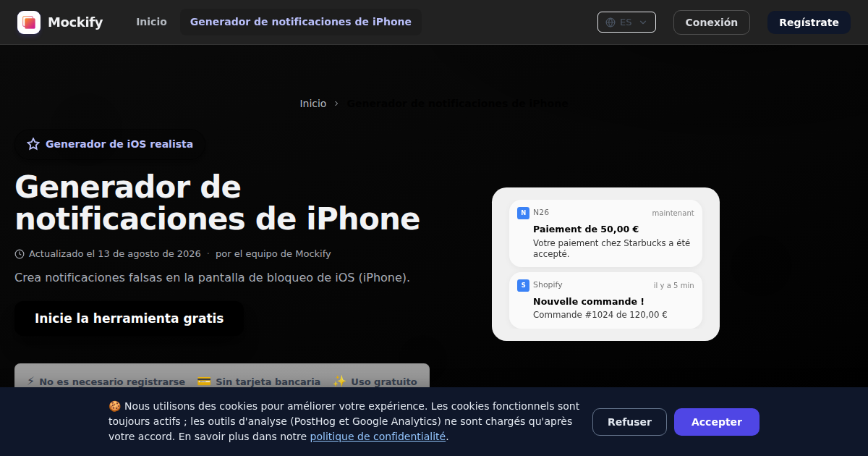Click Sin tarjeta bancaria text
This screenshot has height=456, width=868.
(268, 381)
